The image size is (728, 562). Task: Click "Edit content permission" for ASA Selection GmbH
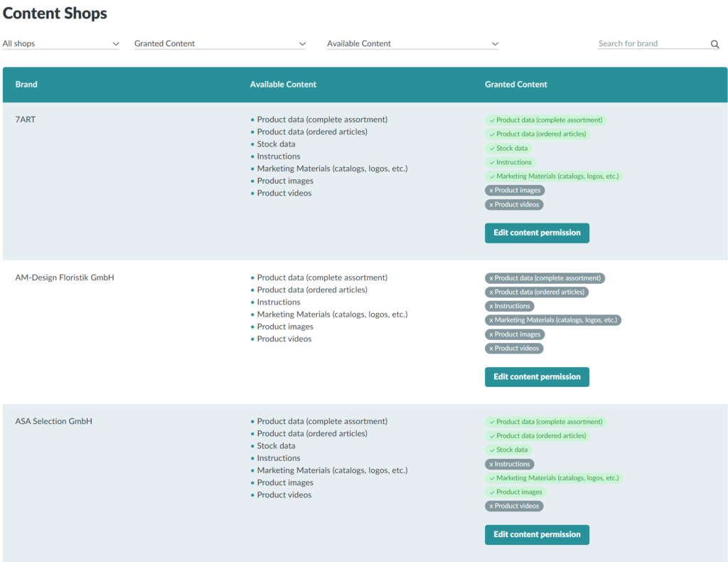[537, 534]
